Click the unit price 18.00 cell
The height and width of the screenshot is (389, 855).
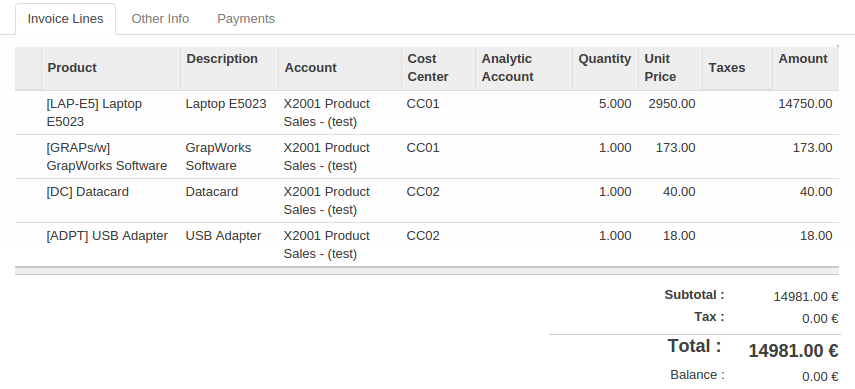(670, 244)
